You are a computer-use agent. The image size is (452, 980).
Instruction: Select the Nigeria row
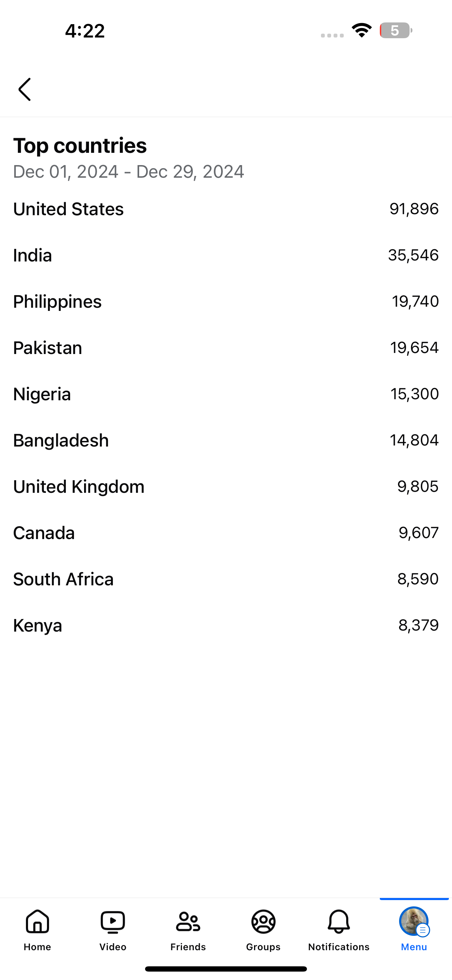[226, 394]
